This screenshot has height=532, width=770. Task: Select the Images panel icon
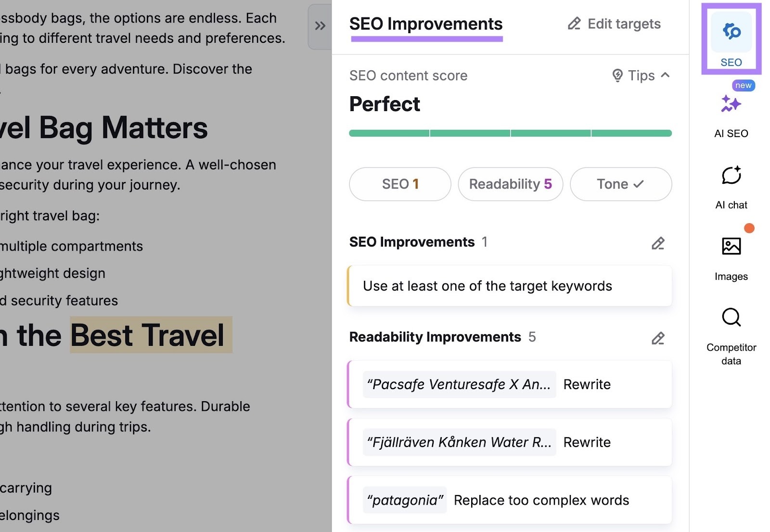731,246
